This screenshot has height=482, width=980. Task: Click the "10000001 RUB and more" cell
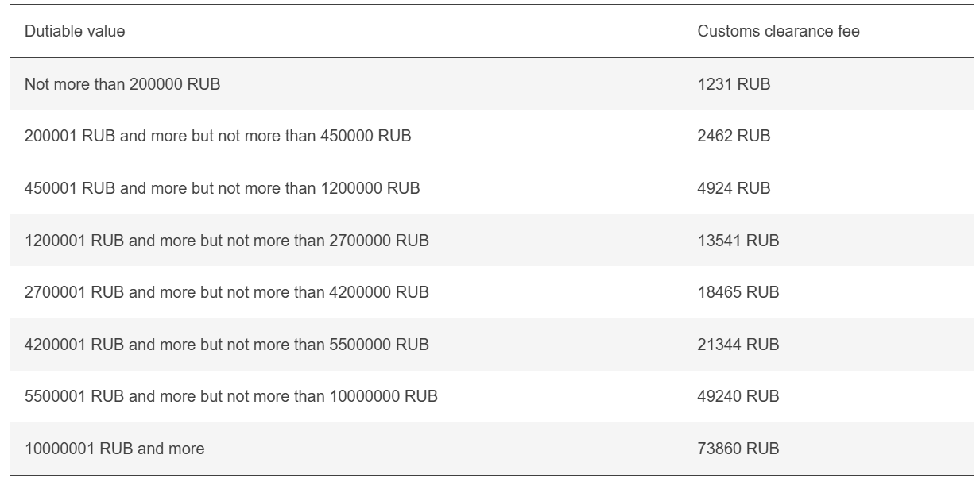point(114,449)
